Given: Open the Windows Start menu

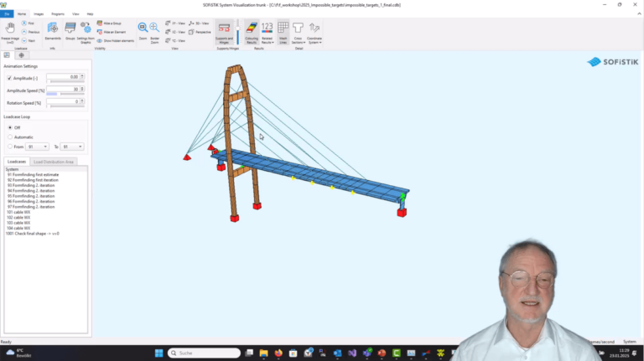Looking at the screenshot, I should 159,353.
